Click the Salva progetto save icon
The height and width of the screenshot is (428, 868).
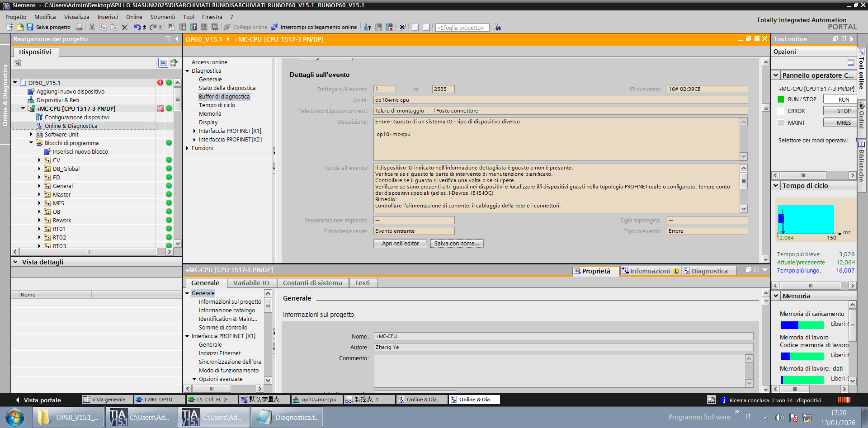click(30, 27)
